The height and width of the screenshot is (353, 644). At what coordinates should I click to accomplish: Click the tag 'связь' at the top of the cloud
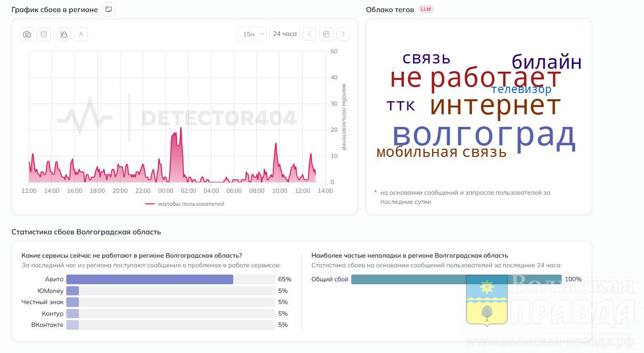[x=427, y=58]
